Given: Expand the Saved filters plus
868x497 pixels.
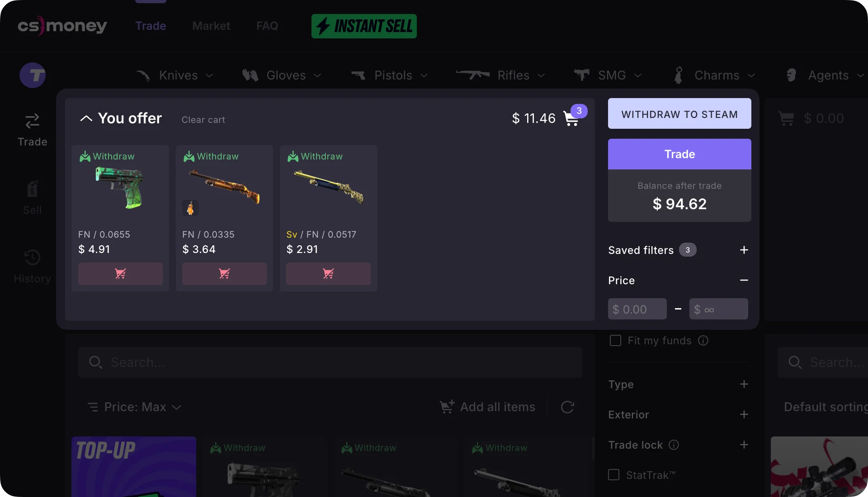Looking at the screenshot, I should pyautogui.click(x=744, y=250).
